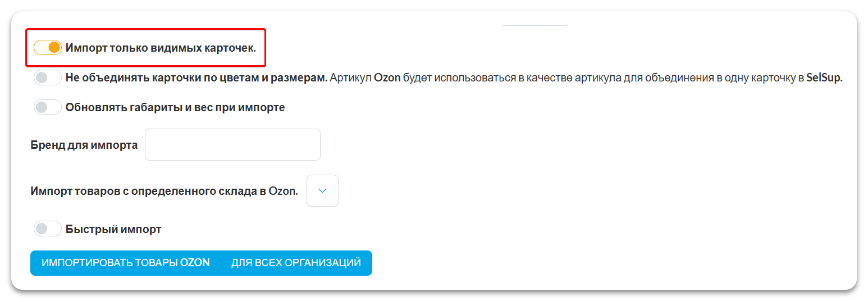Click the word "OZON" on the import button

pyautogui.click(x=195, y=263)
